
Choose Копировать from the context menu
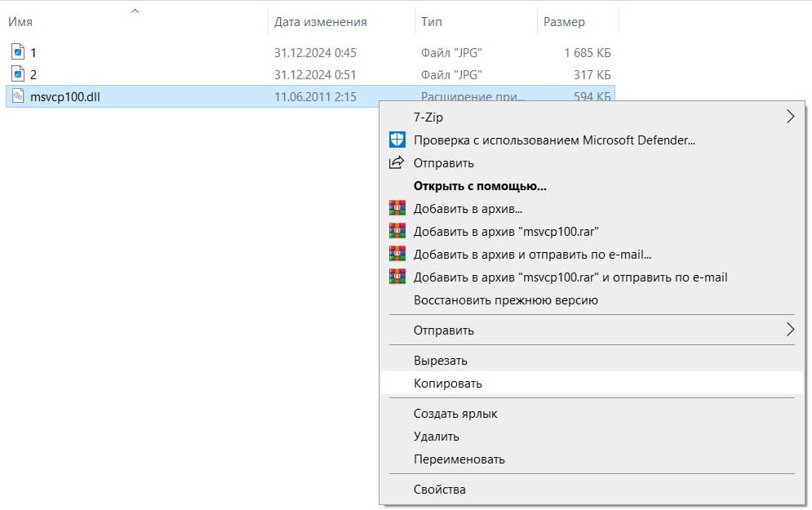point(447,383)
